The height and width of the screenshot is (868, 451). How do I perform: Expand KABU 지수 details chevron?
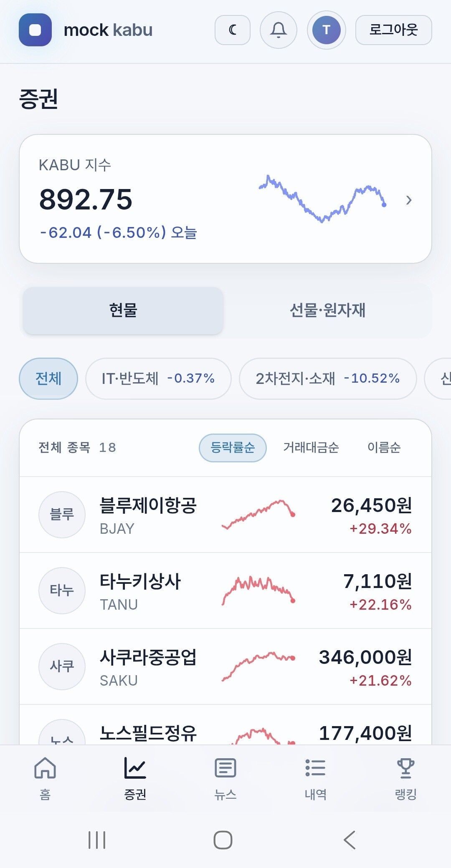(x=409, y=200)
